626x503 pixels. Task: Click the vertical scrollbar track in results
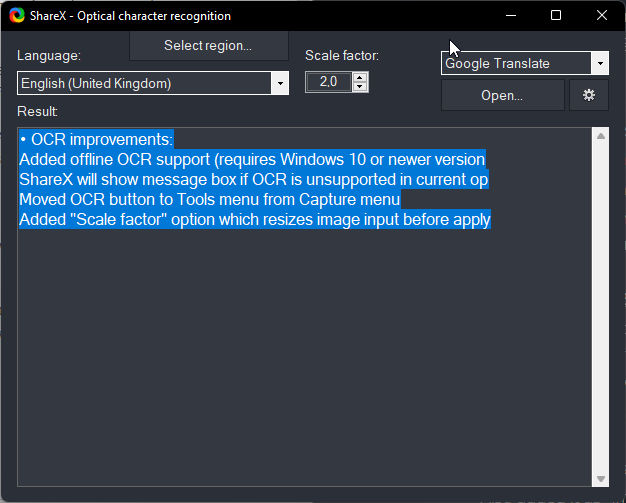click(x=601, y=300)
